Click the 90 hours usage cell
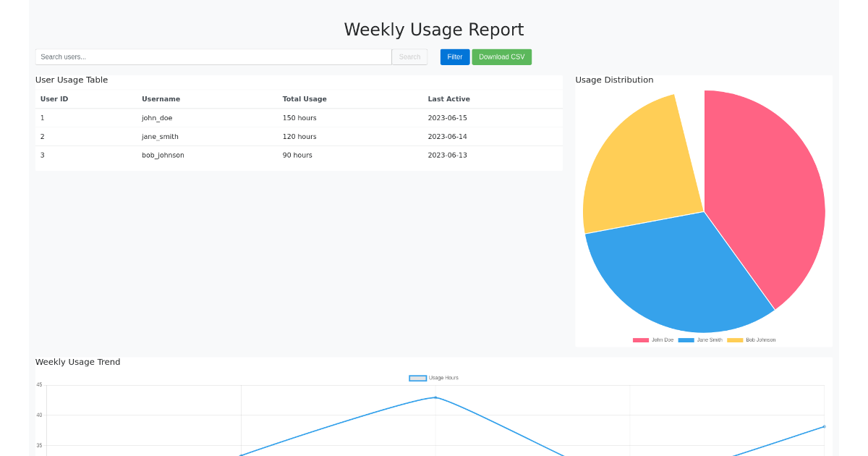Image resolution: width=868 pixels, height=456 pixels. pyautogui.click(x=297, y=156)
